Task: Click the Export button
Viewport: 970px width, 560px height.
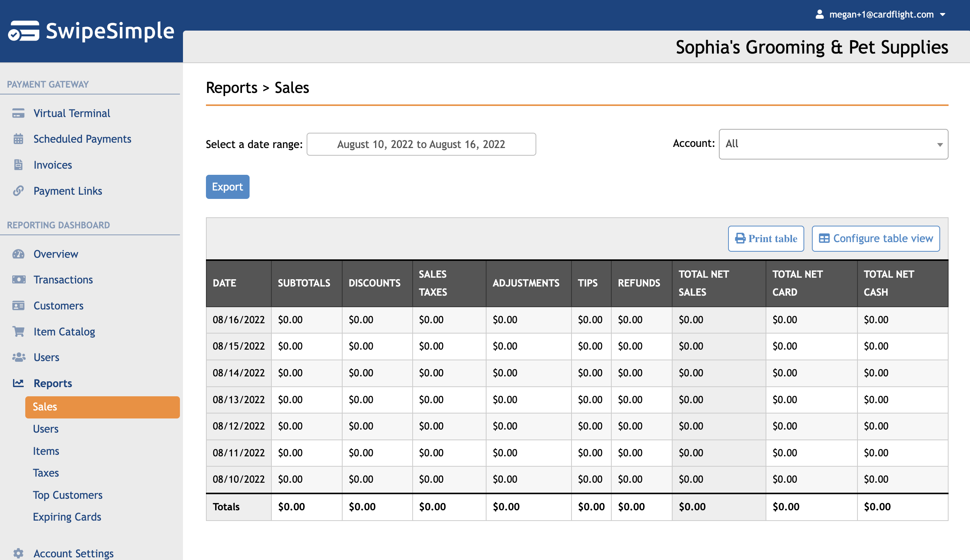Action: [x=227, y=187]
